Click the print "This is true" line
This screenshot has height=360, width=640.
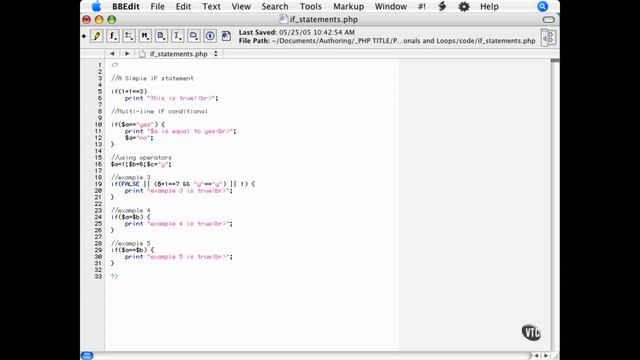tap(171, 98)
